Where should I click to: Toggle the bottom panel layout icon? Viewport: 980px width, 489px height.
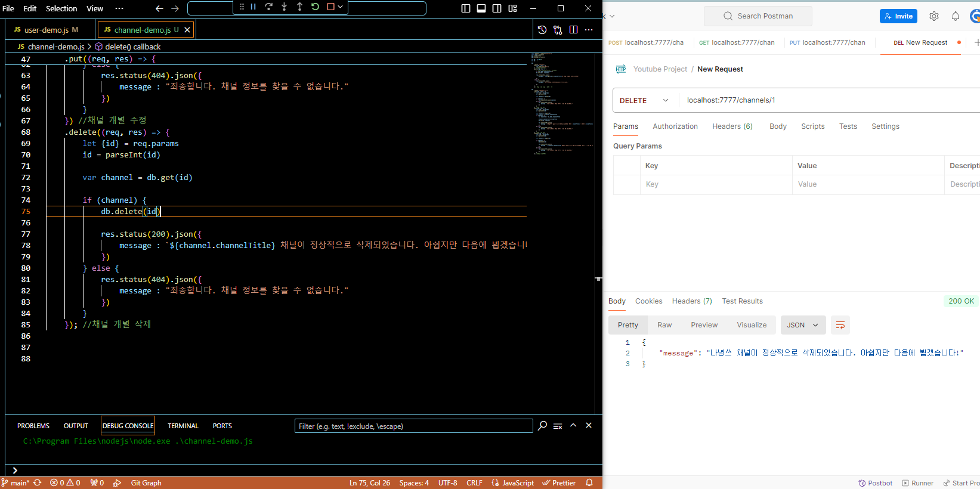(x=481, y=8)
